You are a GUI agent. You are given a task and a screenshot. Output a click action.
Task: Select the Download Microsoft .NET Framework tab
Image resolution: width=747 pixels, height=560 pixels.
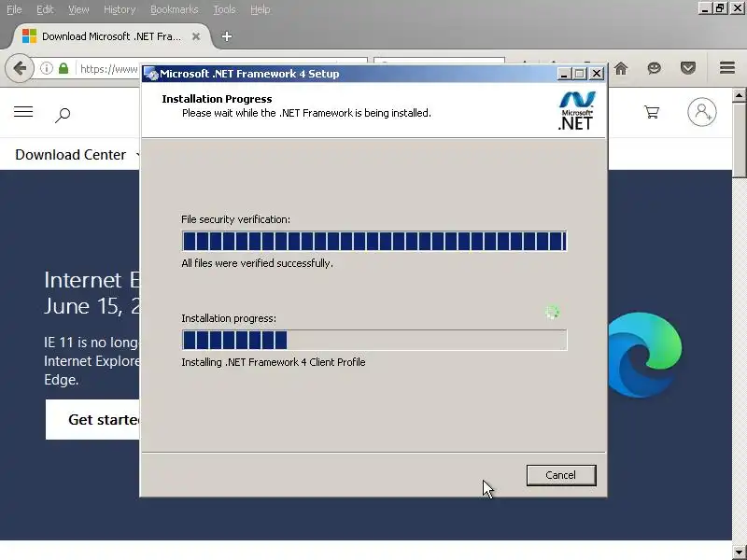tap(111, 36)
